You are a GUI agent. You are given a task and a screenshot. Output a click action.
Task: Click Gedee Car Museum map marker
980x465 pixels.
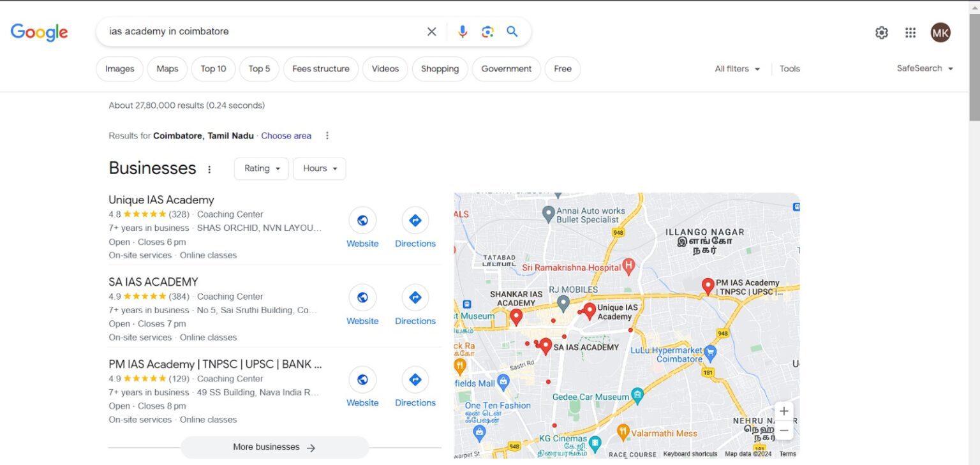click(x=637, y=396)
